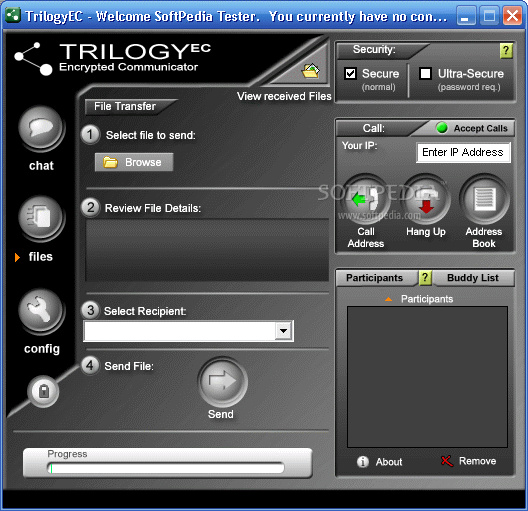This screenshot has height=511, width=528.
Task: Click the 'Call Address' label
Action: (366, 237)
